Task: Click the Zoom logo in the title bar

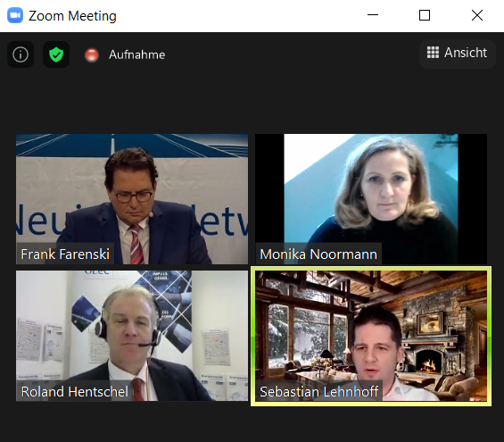Action: (x=15, y=15)
